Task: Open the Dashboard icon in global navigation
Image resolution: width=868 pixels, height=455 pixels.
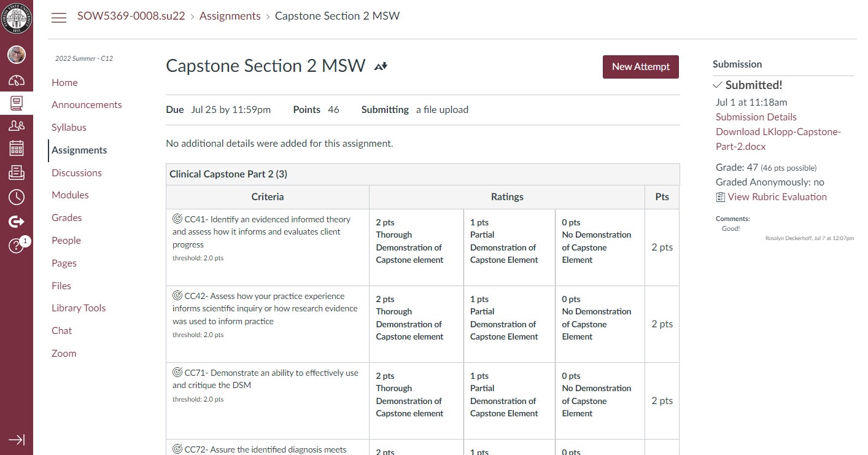Action: pyautogui.click(x=17, y=80)
